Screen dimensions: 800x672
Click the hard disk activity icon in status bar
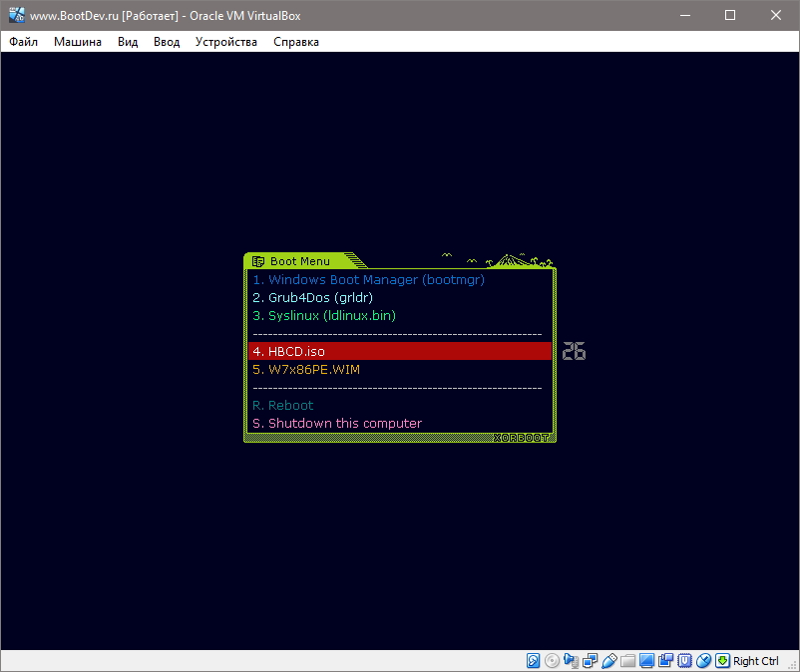pyautogui.click(x=532, y=660)
